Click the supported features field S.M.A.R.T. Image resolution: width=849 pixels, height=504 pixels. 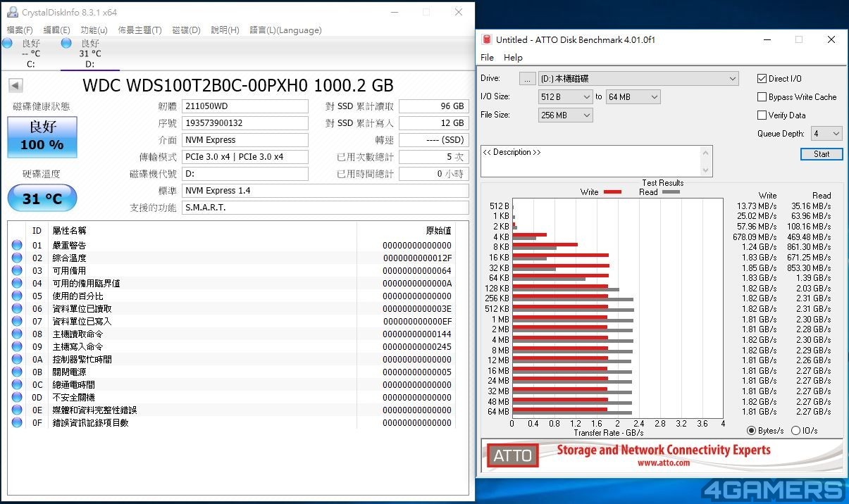pos(326,208)
